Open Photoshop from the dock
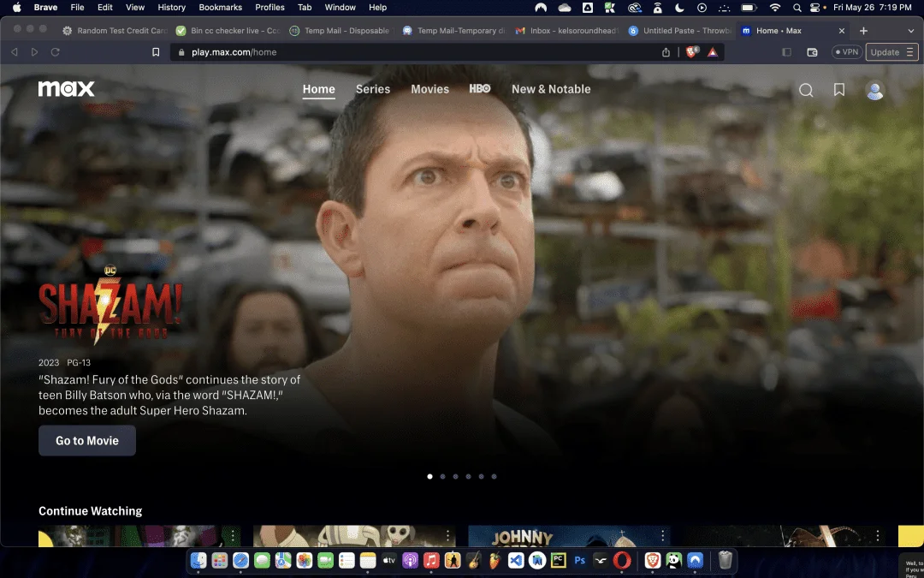The image size is (924, 578). tap(580, 560)
